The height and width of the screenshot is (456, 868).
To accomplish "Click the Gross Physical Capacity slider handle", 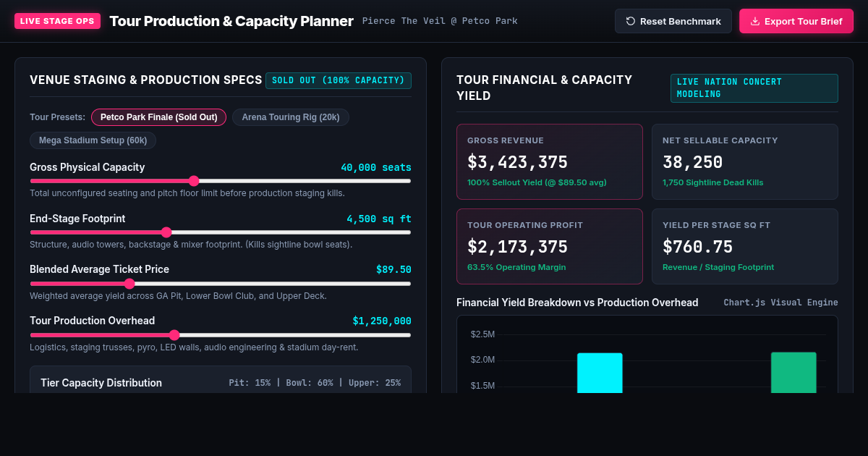I will click(194, 181).
